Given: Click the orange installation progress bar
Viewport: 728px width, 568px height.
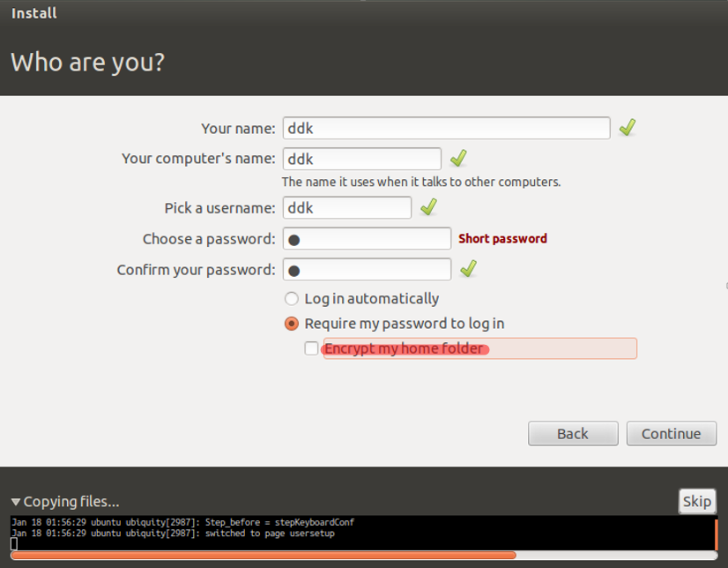Looking at the screenshot, I should click(x=264, y=556).
